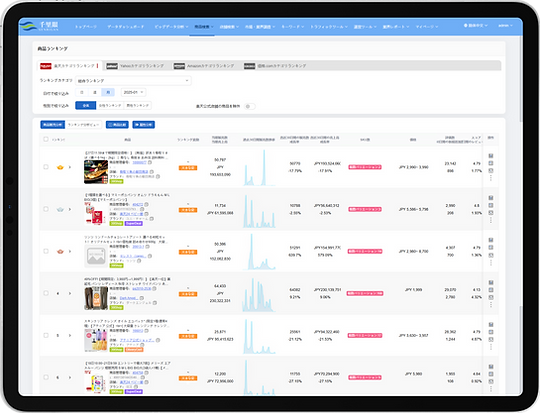Open the three-dot more menu in rank 5 row

tap(491, 347)
